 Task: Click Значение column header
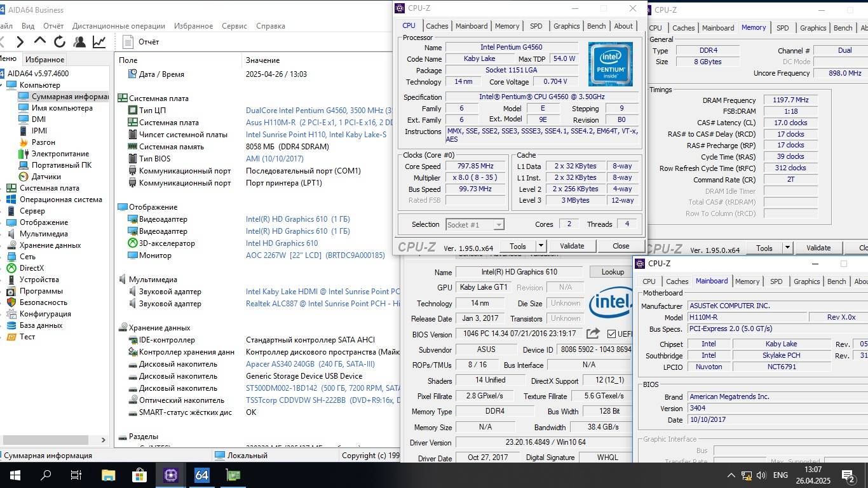tap(262, 60)
